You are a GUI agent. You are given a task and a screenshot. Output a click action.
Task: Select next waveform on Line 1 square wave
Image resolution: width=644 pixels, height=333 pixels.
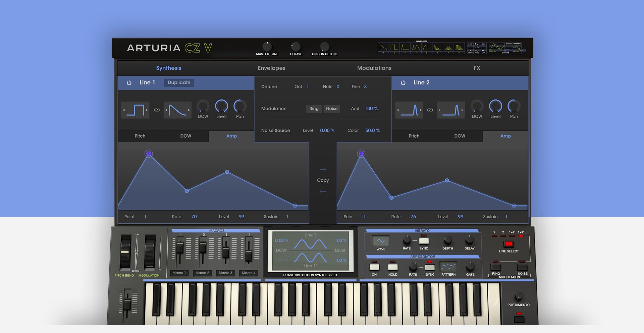click(x=147, y=110)
